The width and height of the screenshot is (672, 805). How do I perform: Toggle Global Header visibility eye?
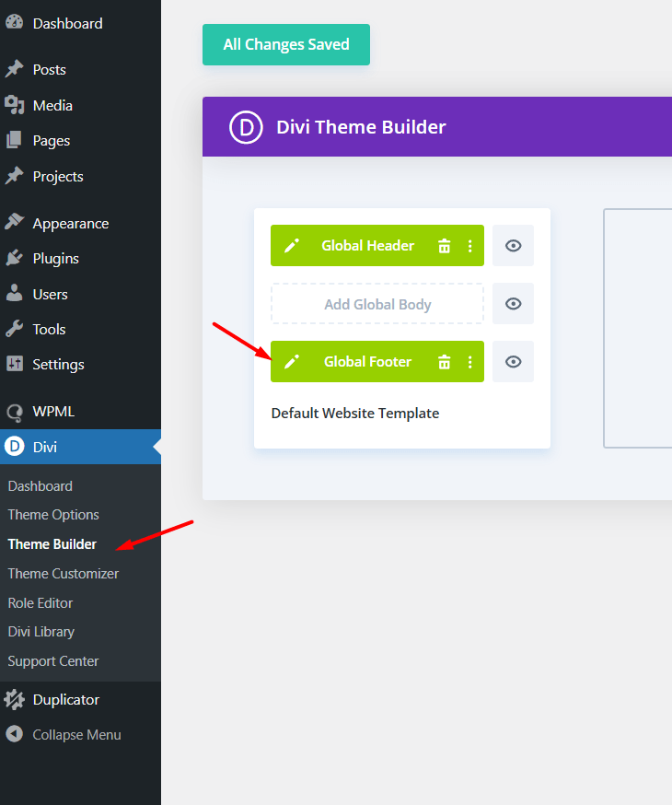click(513, 245)
